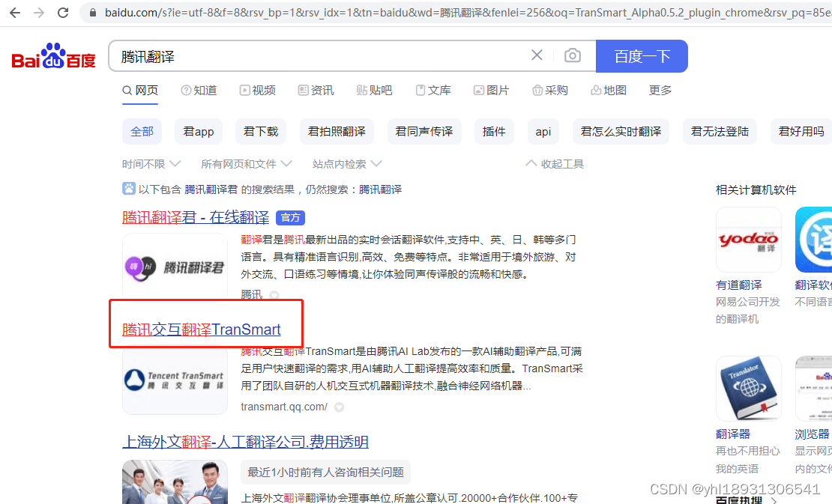Open dropdown arrow next to transmart.qq.com
This screenshot has width=832, height=504.
pyautogui.click(x=339, y=407)
